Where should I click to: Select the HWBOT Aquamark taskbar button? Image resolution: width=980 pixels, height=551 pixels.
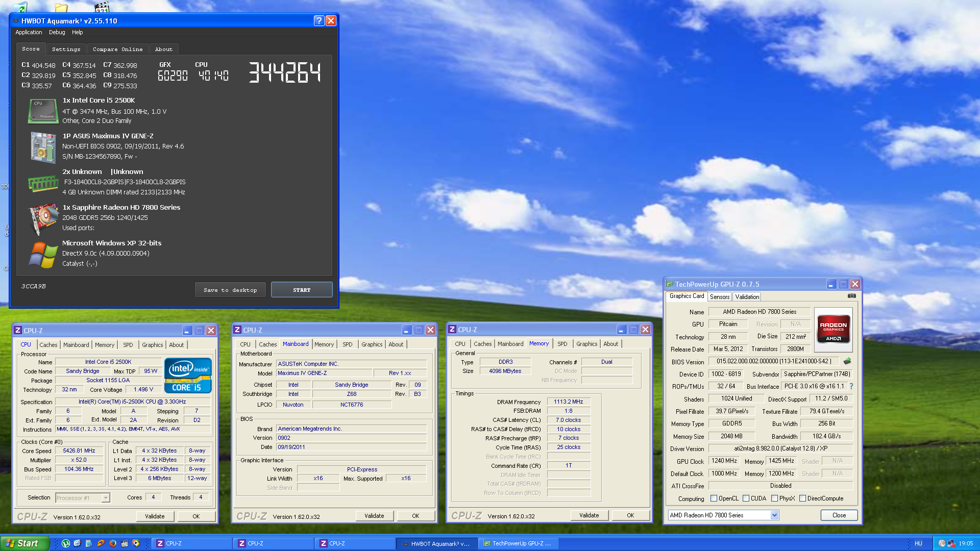tap(437, 543)
